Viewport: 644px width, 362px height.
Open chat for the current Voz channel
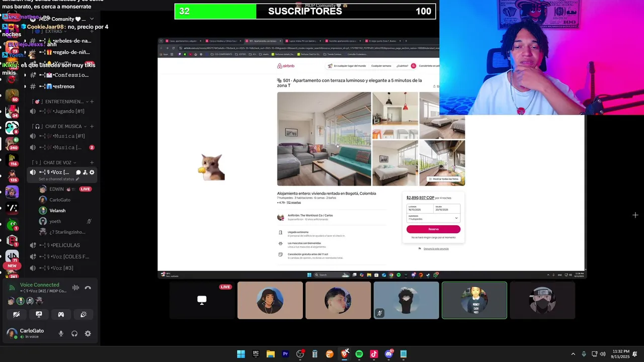point(78,172)
